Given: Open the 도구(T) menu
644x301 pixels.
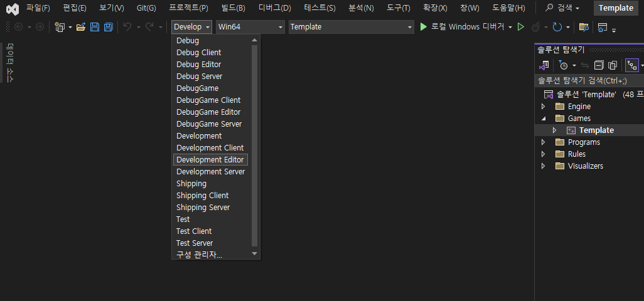Looking at the screenshot, I should pos(399,8).
